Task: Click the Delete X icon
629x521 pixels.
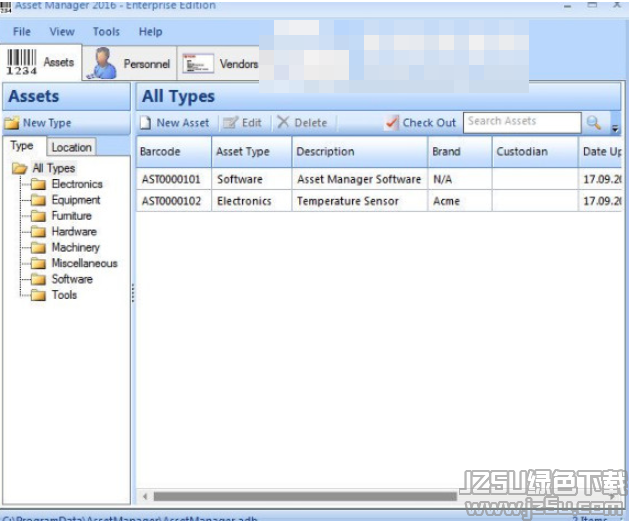Action: 283,122
